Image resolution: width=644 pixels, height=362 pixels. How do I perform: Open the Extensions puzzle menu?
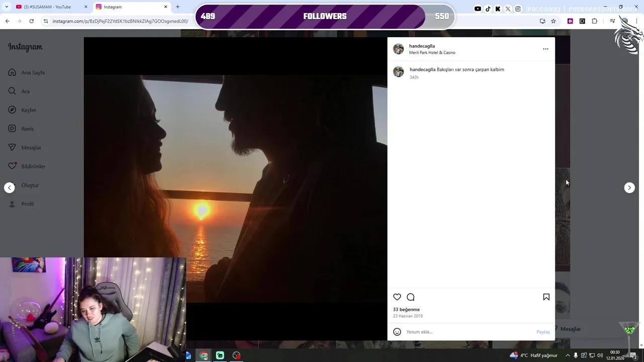tap(594, 21)
